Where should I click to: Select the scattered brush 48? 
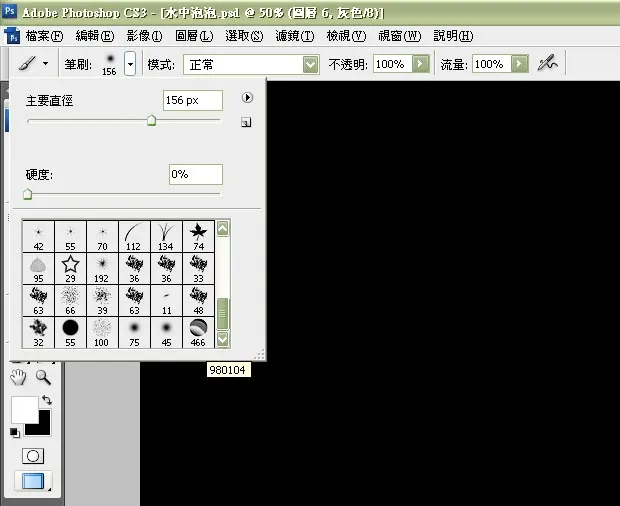(x=198, y=300)
